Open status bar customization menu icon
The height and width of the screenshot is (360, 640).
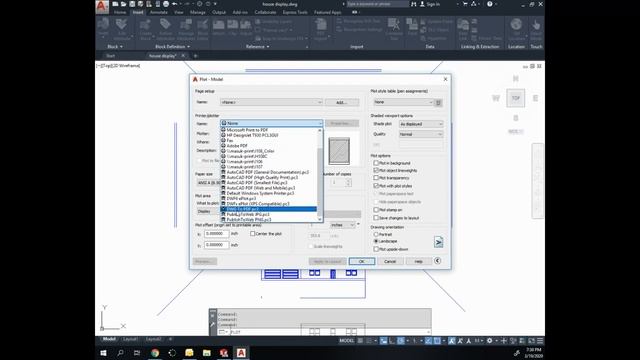[x=540, y=341]
